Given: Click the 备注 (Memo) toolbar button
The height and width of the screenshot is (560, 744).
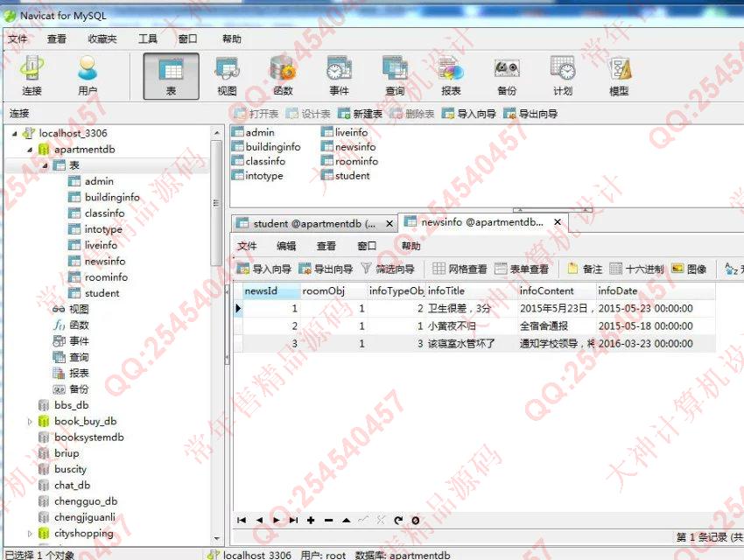Looking at the screenshot, I should [585, 269].
